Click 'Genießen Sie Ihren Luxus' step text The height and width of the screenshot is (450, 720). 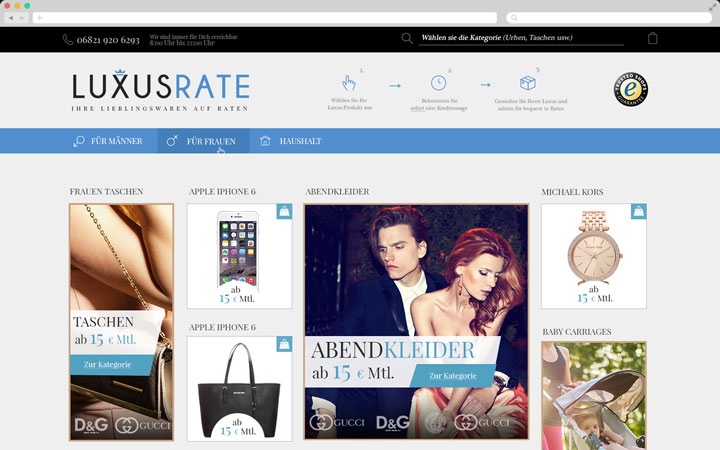pyautogui.click(x=531, y=105)
